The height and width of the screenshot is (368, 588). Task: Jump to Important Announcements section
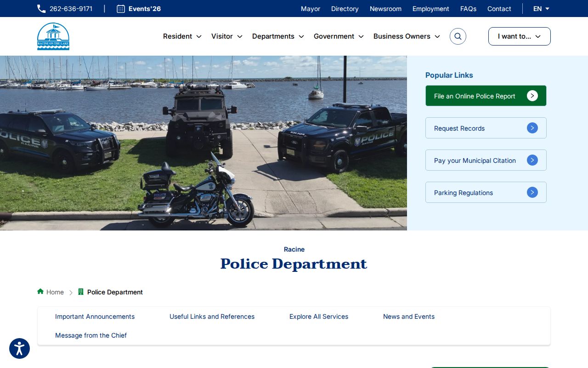95,316
